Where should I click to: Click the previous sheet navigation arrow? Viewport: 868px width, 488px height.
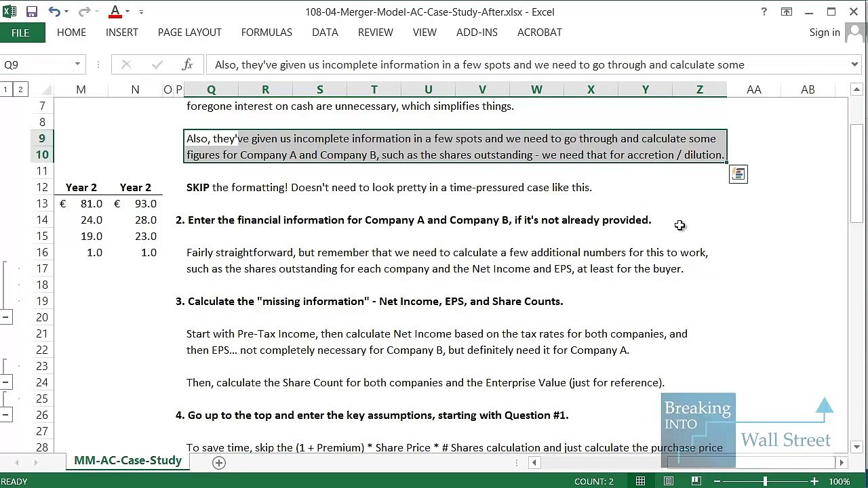tap(18, 462)
